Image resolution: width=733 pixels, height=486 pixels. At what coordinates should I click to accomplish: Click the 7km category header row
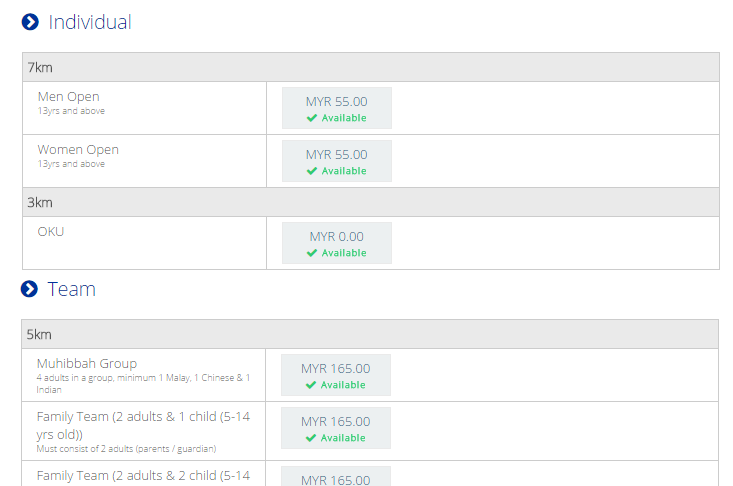[x=371, y=67]
